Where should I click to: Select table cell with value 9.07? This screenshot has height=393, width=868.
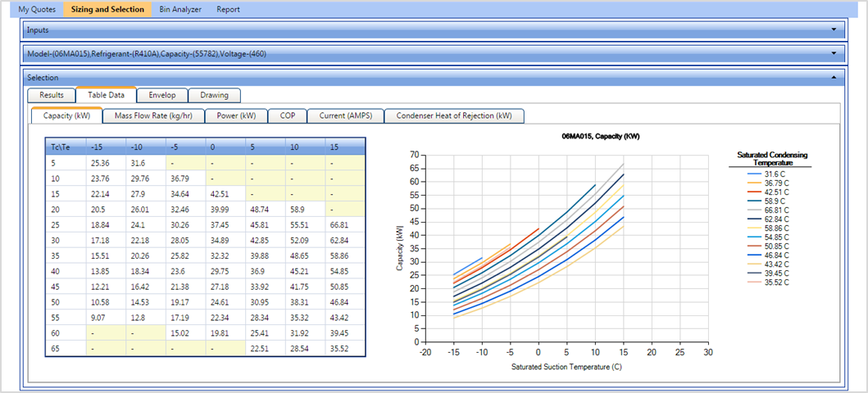(106, 318)
